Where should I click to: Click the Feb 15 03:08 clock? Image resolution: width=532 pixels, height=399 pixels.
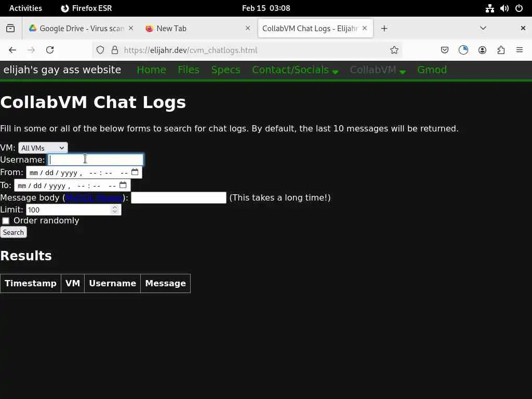point(266,8)
